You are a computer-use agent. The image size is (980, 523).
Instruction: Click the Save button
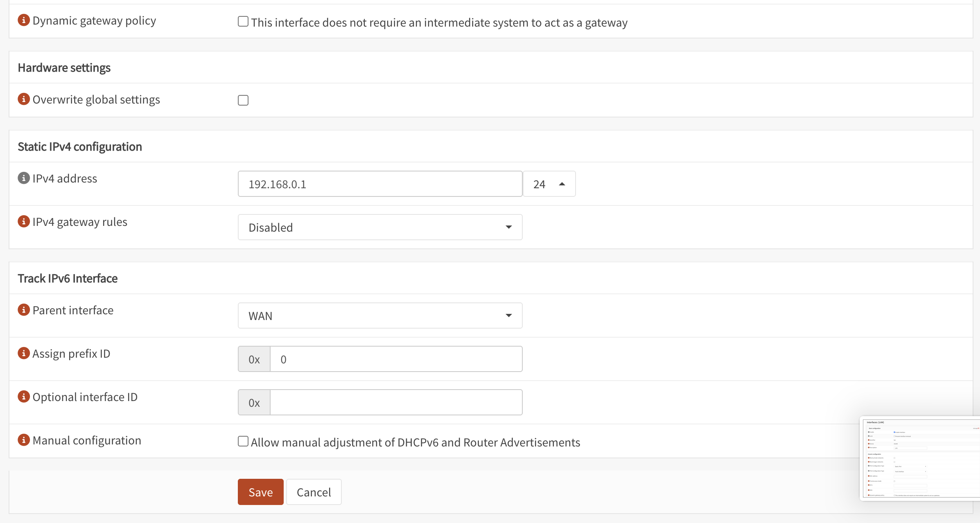click(x=260, y=492)
